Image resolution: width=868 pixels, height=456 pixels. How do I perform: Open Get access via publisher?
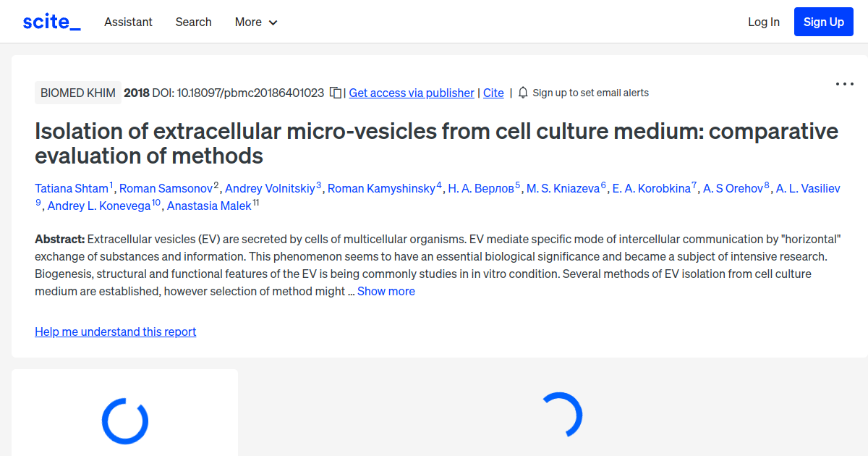tap(411, 93)
